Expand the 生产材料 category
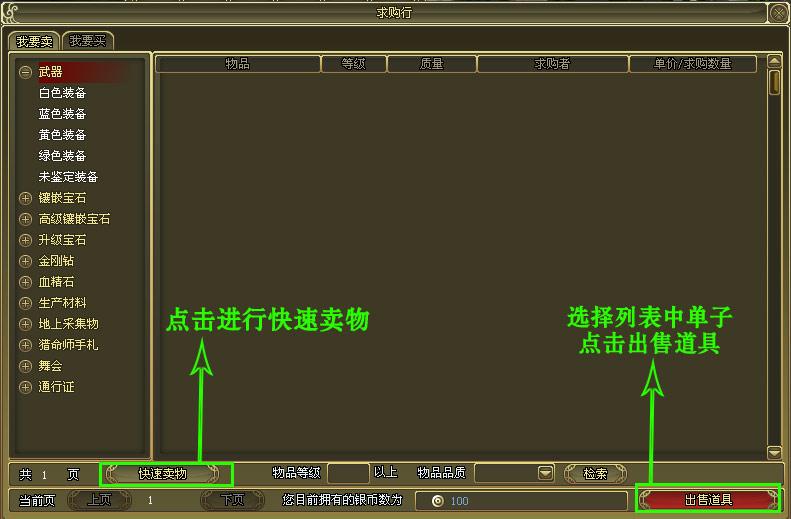 (x=25, y=303)
